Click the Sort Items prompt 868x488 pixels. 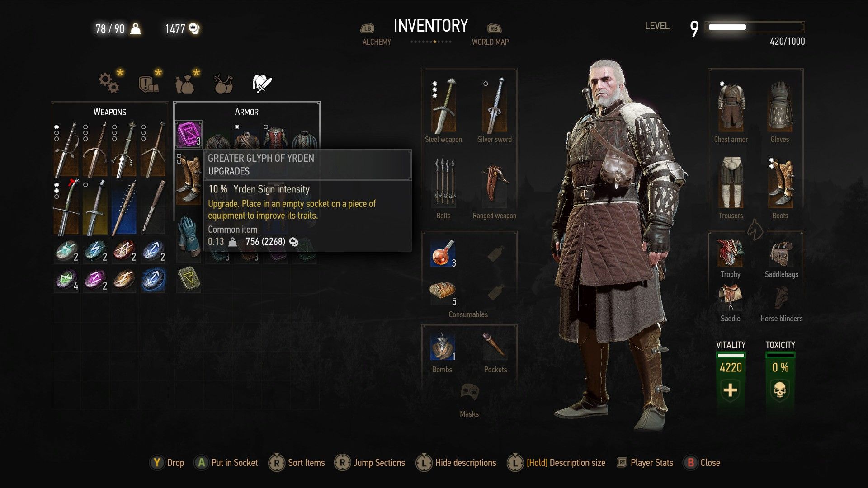click(297, 463)
